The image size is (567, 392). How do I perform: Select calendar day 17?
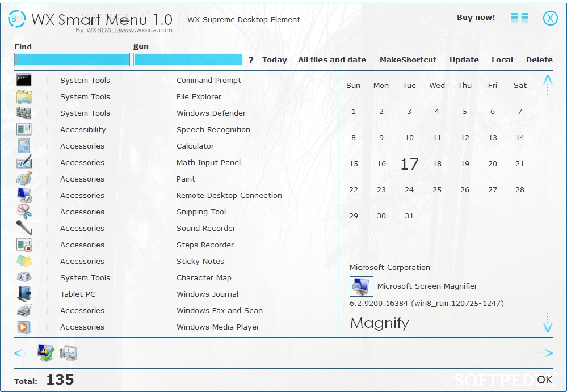[x=409, y=164]
